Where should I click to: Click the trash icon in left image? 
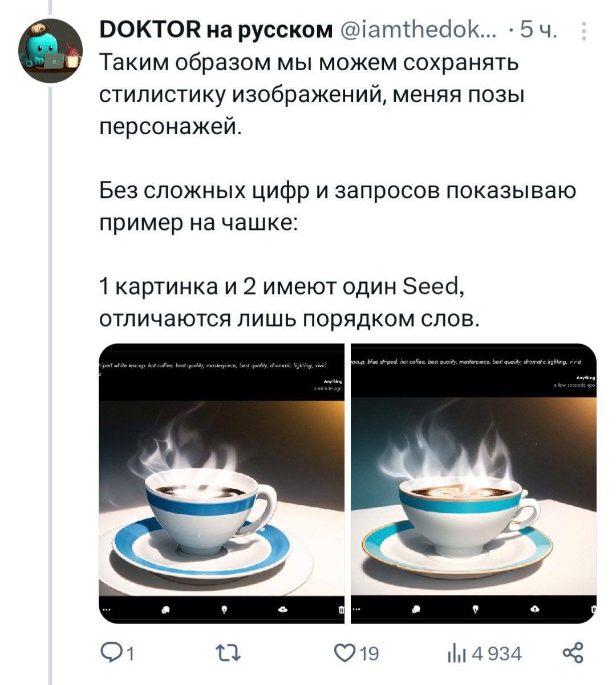341,610
